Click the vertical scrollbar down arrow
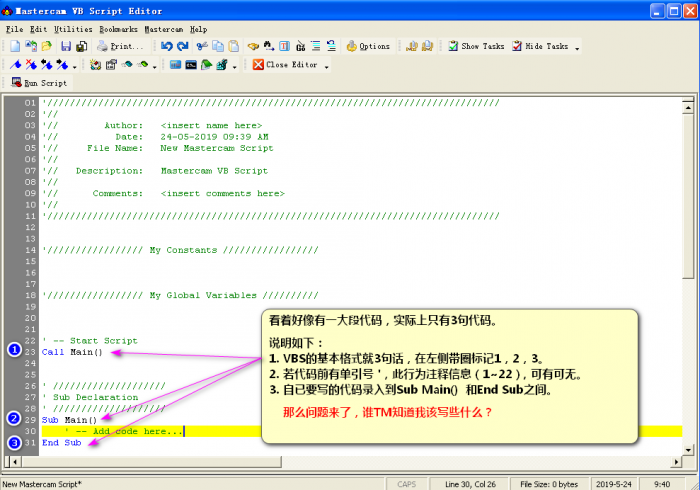The image size is (700, 490). point(688,450)
